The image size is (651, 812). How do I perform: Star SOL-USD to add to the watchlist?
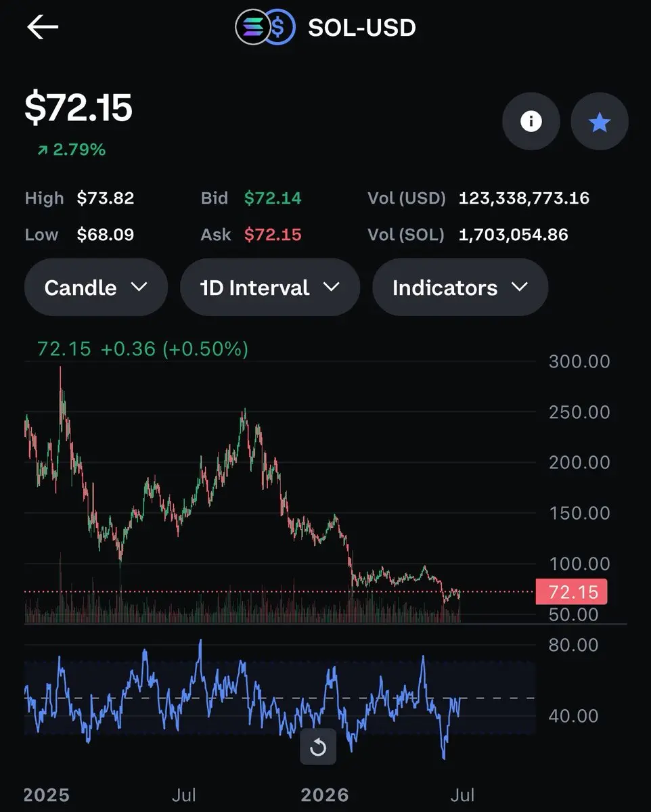pyautogui.click(x=600, y=122)
